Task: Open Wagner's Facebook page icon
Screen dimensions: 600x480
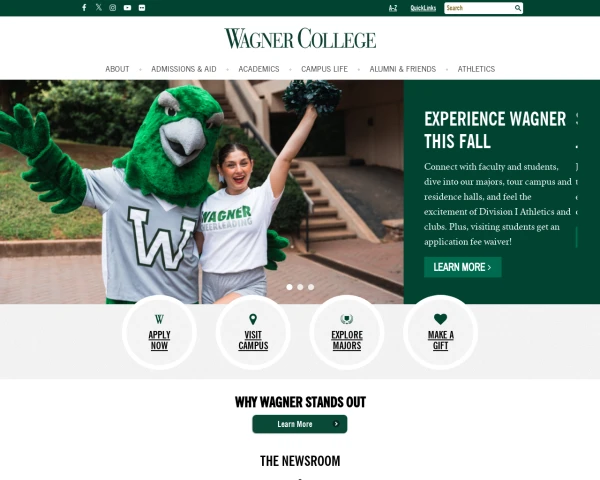Action: 84,8
